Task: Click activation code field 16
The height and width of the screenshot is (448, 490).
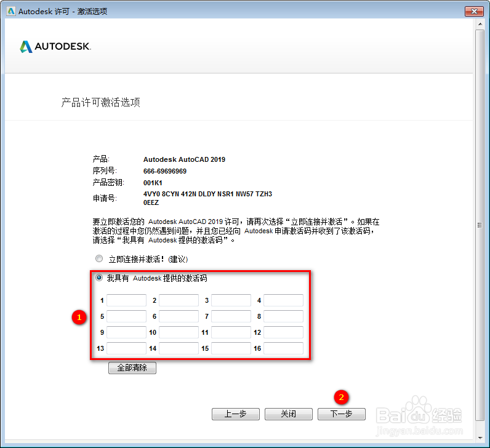Action: coord(283,348)
